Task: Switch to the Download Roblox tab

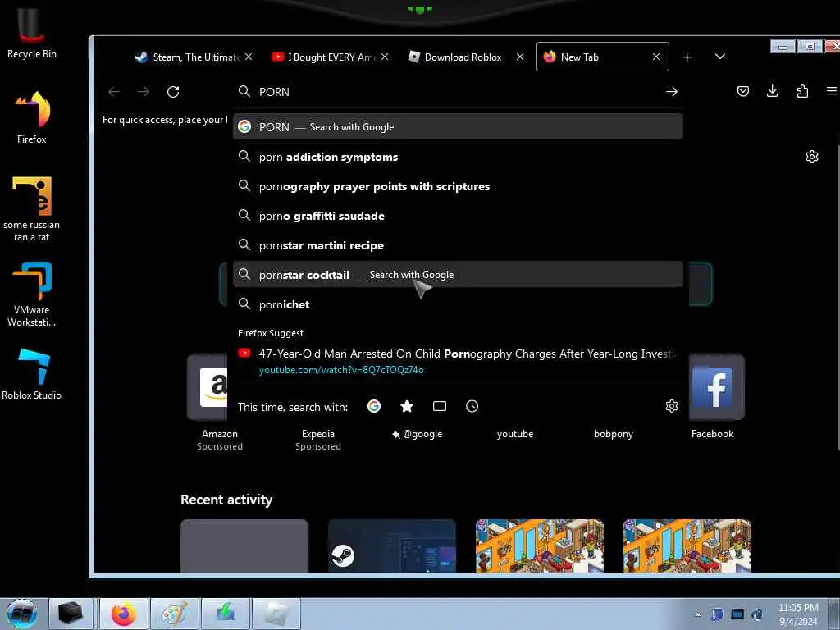Action: [466, 57]
